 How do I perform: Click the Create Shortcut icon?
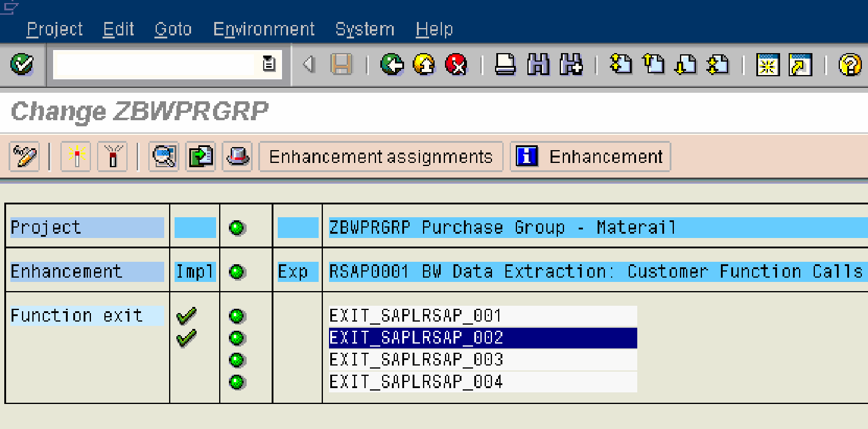800,65
